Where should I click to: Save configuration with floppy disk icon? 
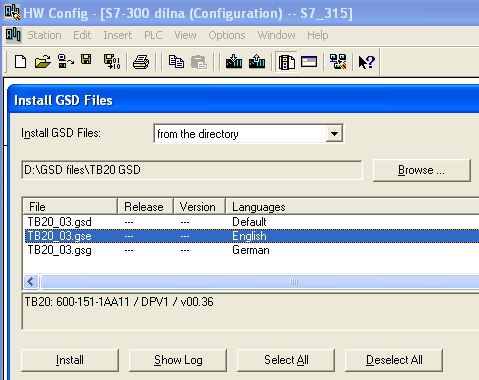(x=87, y=60)
